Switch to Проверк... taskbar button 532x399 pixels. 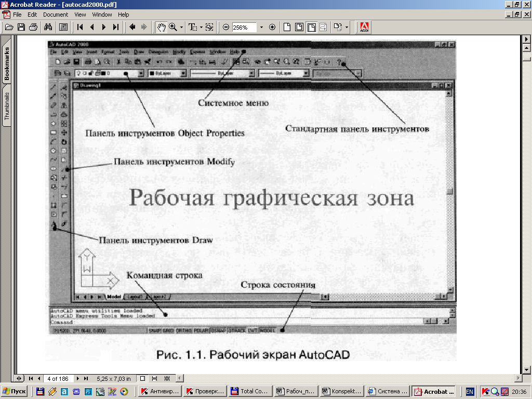[205, 392]
